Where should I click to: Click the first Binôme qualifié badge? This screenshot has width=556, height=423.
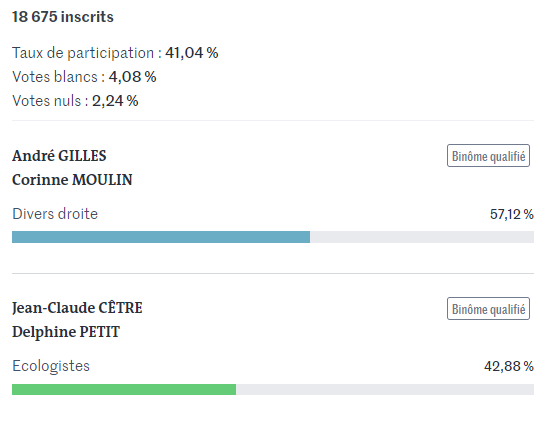pyautogui.click(x=488, y=155)
